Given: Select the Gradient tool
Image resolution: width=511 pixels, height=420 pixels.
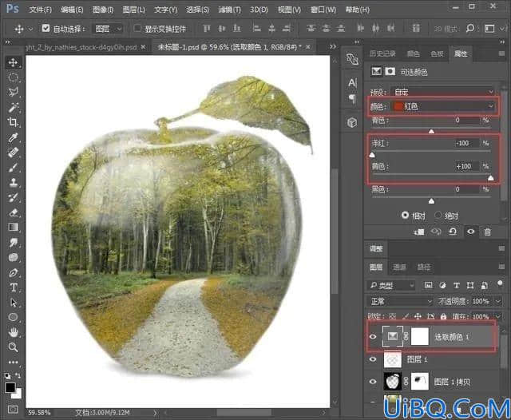Looking at the screenshot, I should coord(13,228).
